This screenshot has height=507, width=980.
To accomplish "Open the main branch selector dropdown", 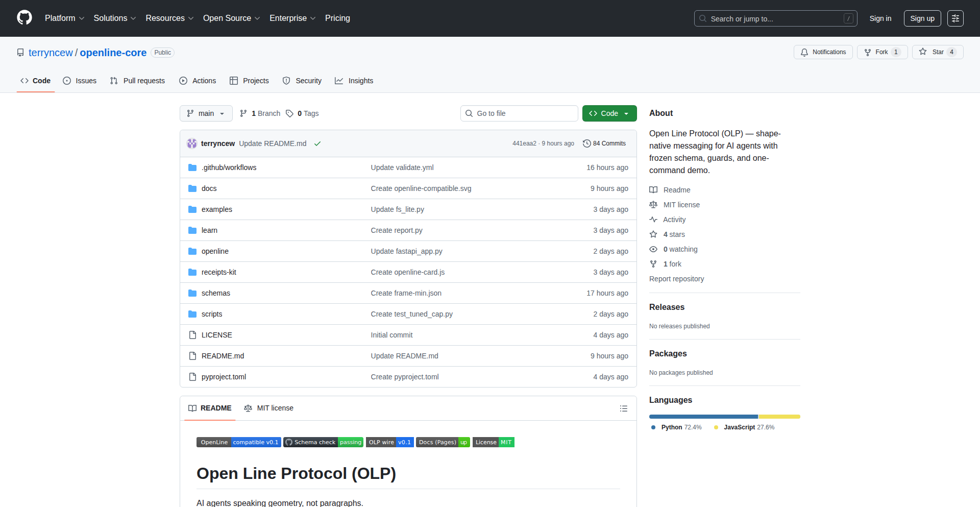I will coord(206,113).
